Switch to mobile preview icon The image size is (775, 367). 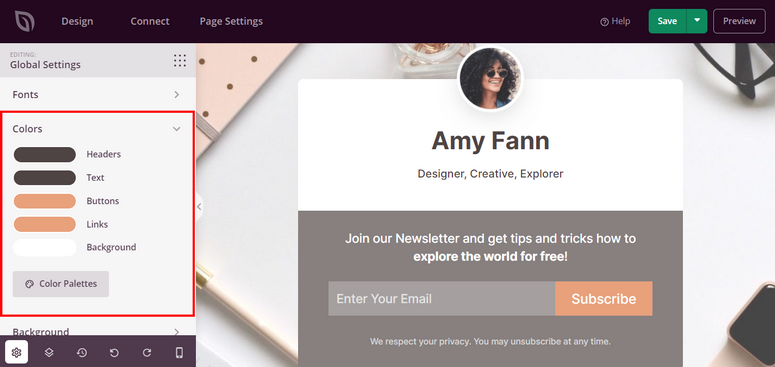179,352
